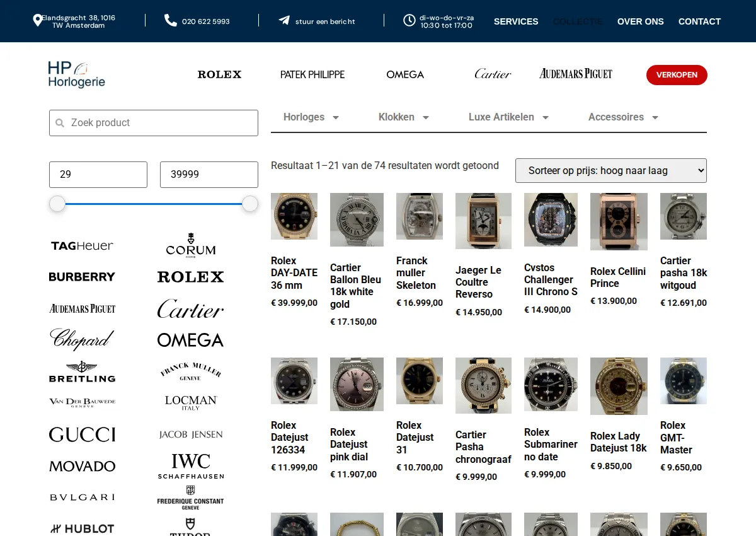The width and height of the screenshot is (756, 536).
Task: Click the maximum price slider handle
Action: pyautogui.click(x=250, y=204)
